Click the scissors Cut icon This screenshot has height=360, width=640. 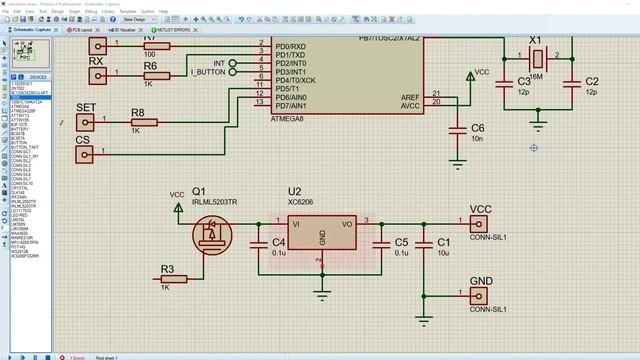point(260,20)
